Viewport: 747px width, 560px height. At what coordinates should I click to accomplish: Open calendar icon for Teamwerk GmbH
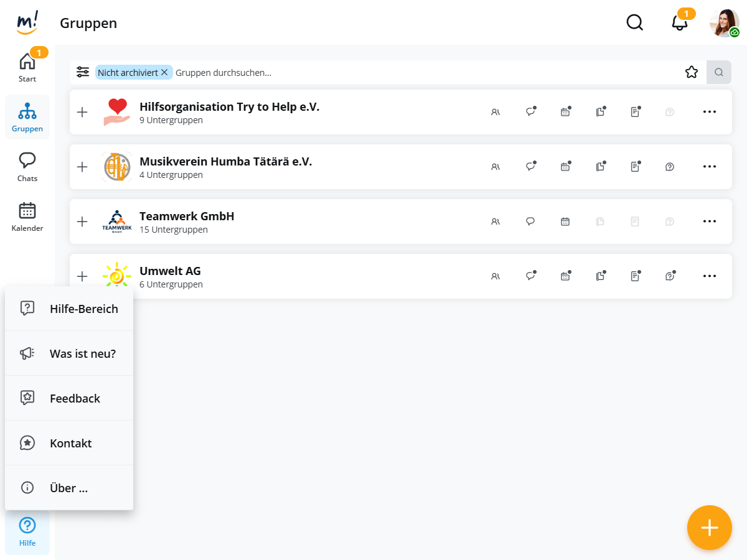(565, 222)
